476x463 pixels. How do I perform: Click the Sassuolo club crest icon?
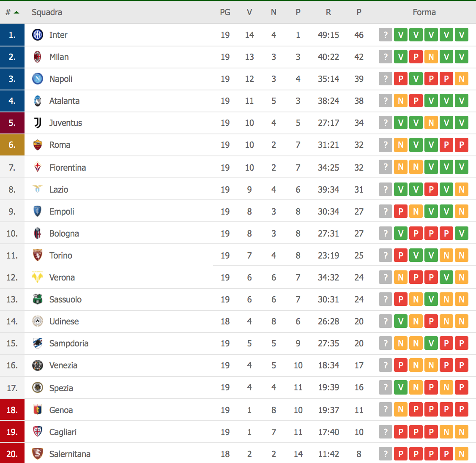point(38,300)
